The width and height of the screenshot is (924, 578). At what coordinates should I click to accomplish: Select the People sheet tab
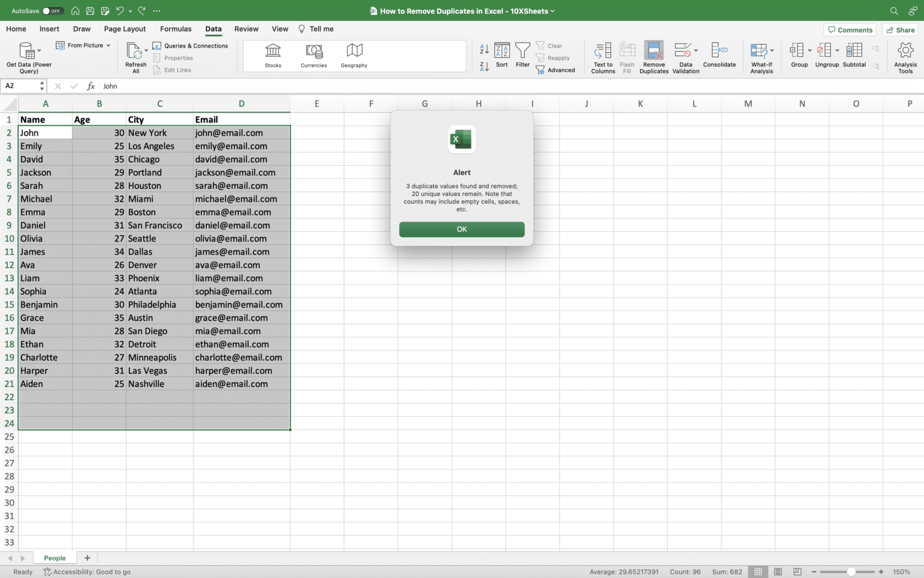pyautogui.click(x=54, y=558)
